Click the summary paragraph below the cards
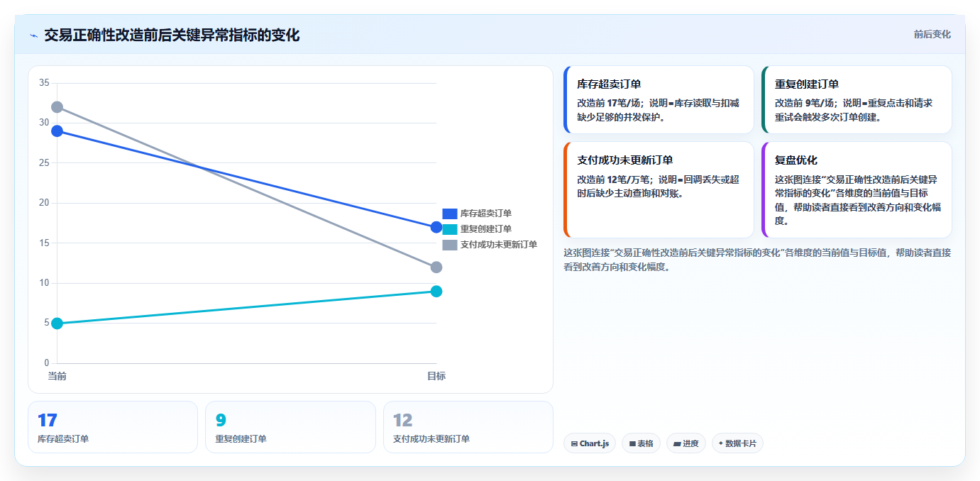 coord(757,260)
